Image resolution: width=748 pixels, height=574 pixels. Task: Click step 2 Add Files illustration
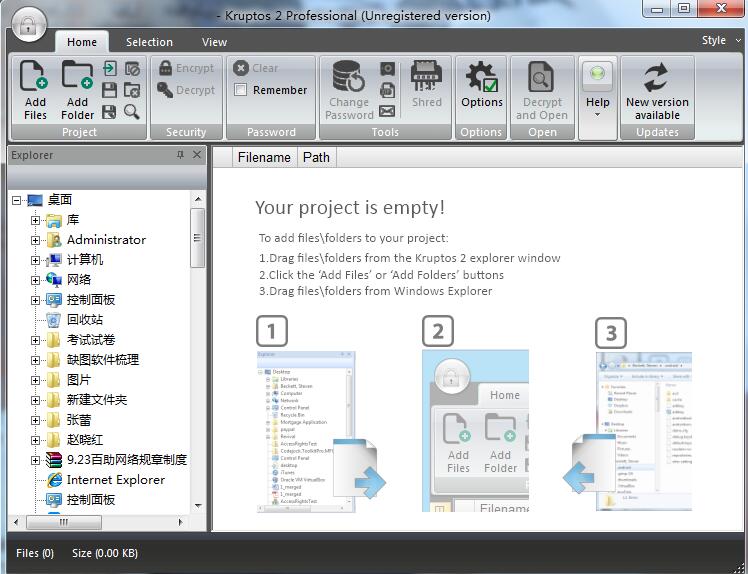click(x=476, y=431)
